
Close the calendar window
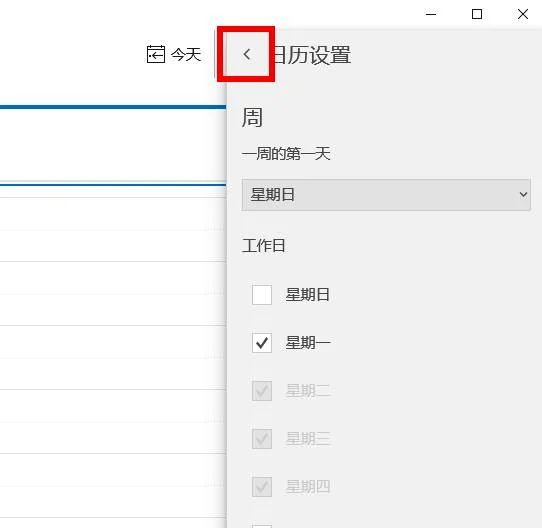coord(523,14)
